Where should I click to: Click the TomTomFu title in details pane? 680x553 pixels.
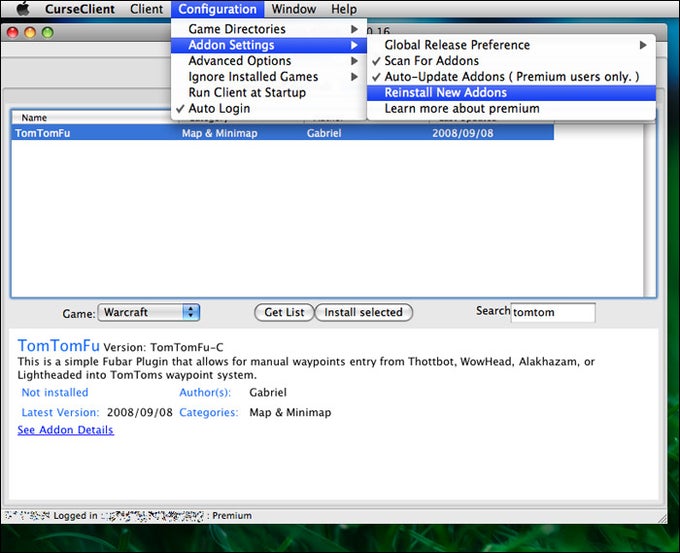click(59, 346)
